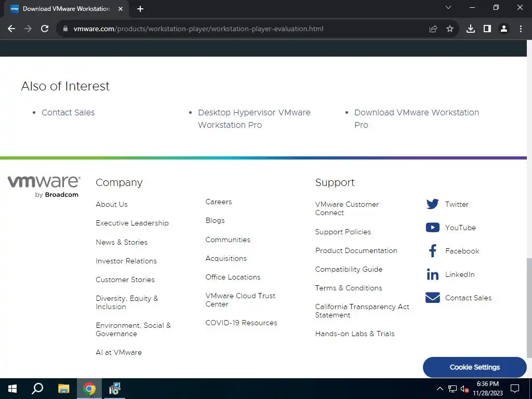Open Environment, Social & Governance link
The height and width of the screenshot is (399, 532).
(x=133, y=329)
